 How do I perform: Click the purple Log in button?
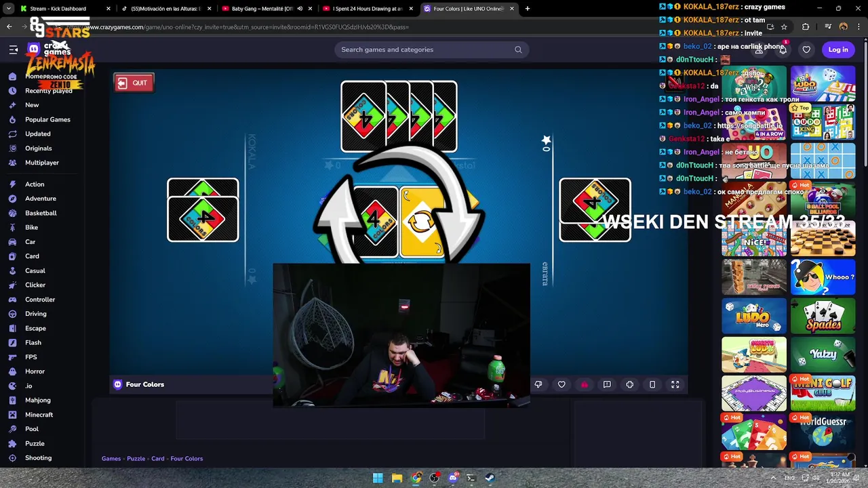point(838,49)
